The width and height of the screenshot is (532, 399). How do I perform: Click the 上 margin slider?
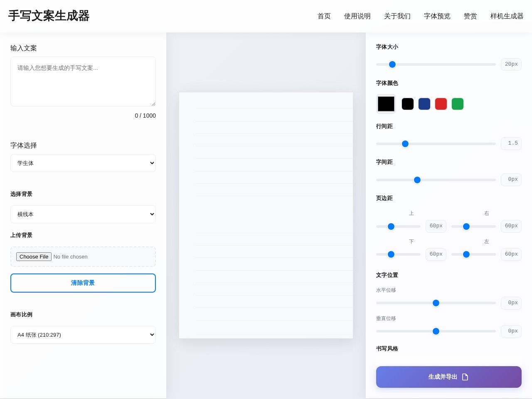click(398, 227)
